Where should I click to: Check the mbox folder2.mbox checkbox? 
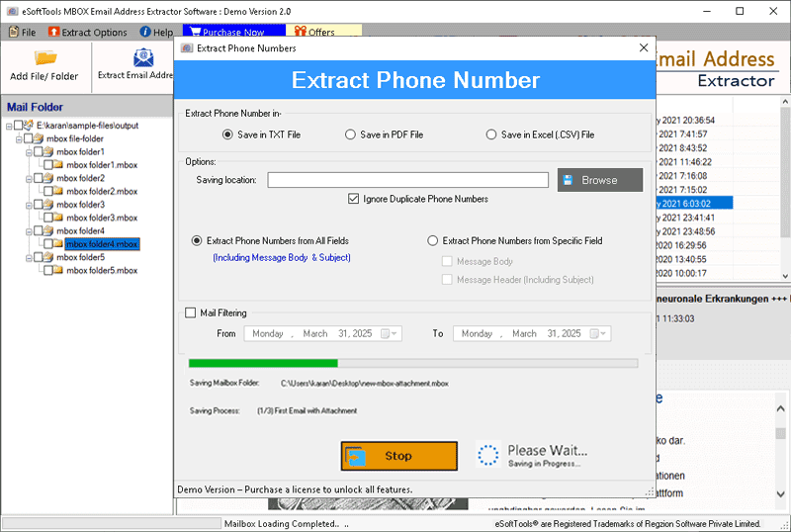click(x=48, y=191)
